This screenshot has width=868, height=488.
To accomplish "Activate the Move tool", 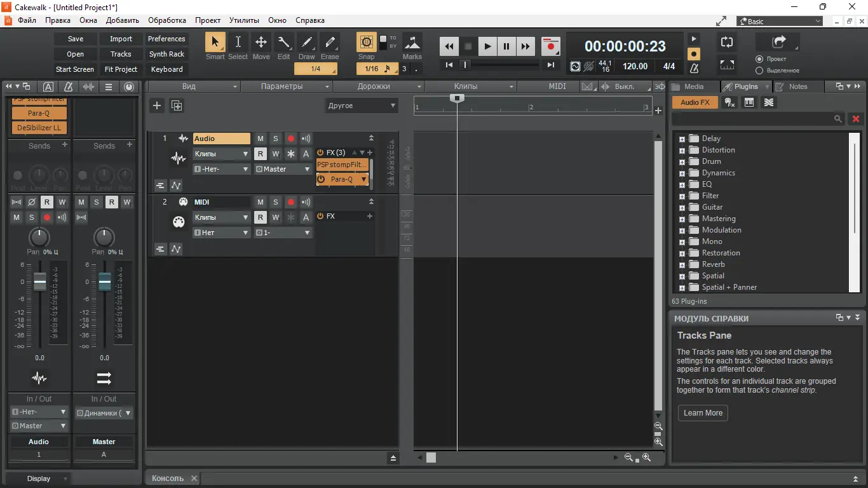I will tap(261, 43).
